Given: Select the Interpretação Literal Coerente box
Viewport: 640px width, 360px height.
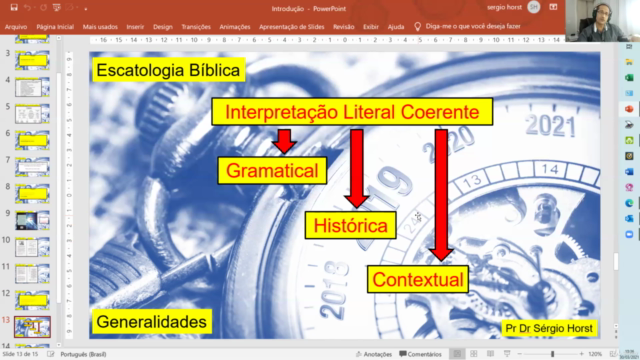Looking at the screenshot, I should pyautogui.click(x=352, y=112).
